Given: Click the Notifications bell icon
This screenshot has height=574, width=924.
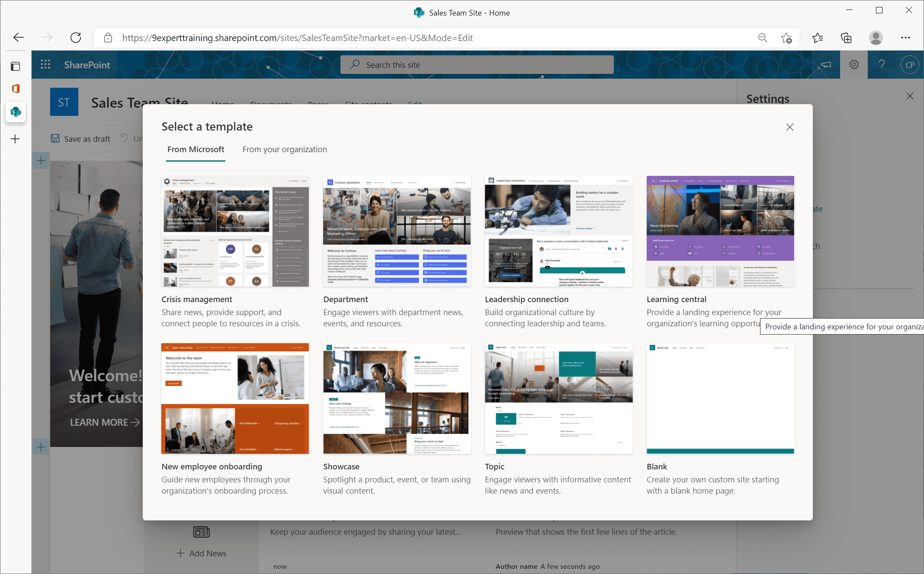Looking at the screenshot, I should pos(825,64).
